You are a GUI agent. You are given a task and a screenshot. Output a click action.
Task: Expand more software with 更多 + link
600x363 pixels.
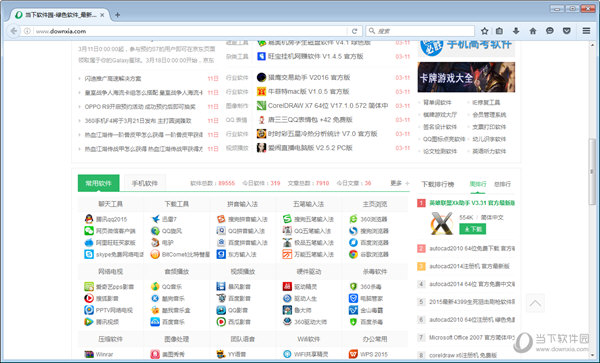[400, 183]
